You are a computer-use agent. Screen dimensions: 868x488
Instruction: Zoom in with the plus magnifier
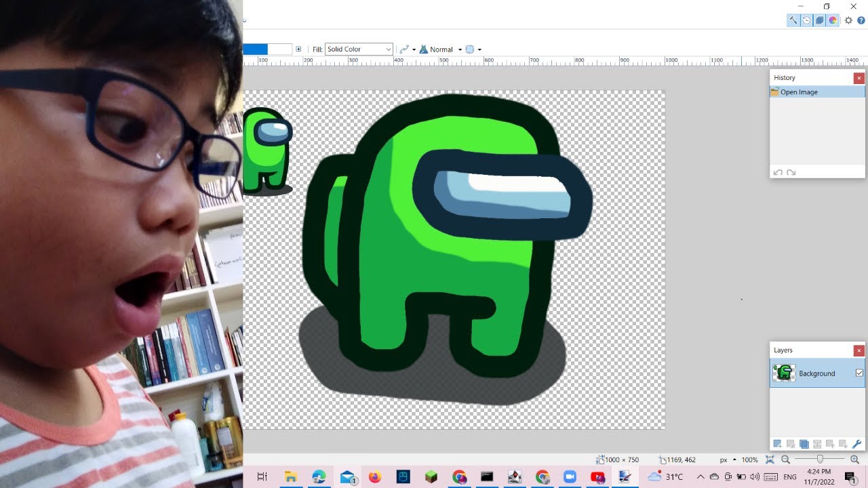click(854, 460)
